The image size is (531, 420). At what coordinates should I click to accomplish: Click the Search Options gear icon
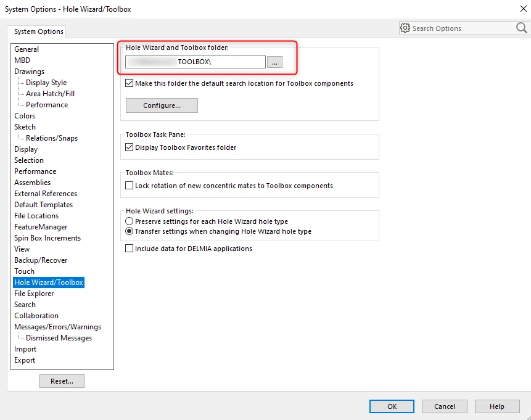pyautogui.click(x=405, y=28)
